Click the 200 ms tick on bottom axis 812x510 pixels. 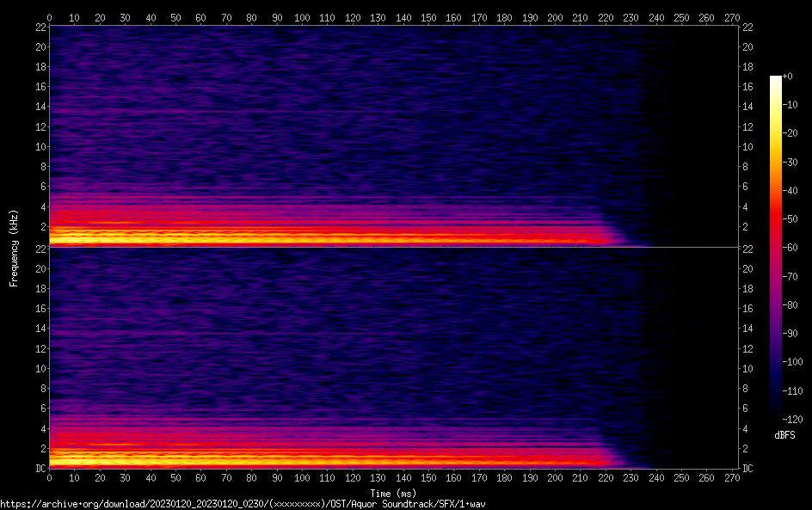[555, 478]
